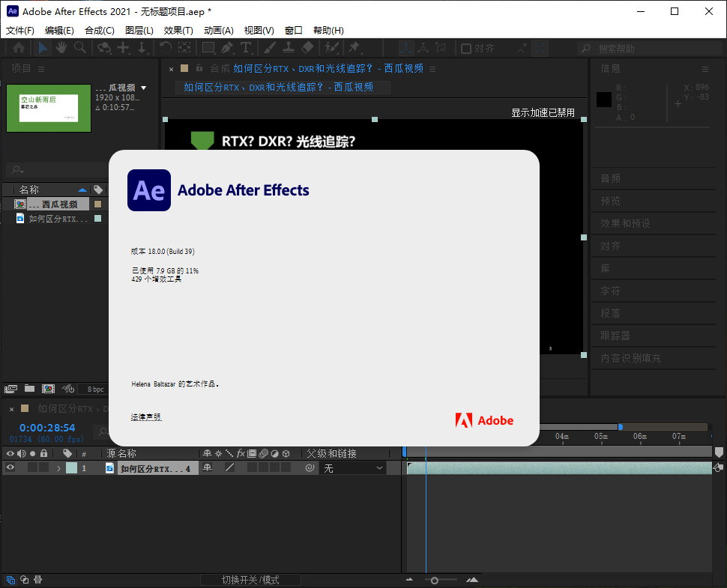Open project settings rocket icon
Screen dimensions: 727x588
pos(69,389)
